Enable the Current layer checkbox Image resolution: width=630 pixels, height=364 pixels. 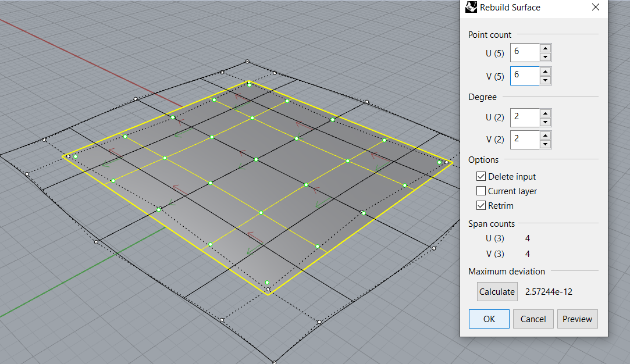coord(481,191)
